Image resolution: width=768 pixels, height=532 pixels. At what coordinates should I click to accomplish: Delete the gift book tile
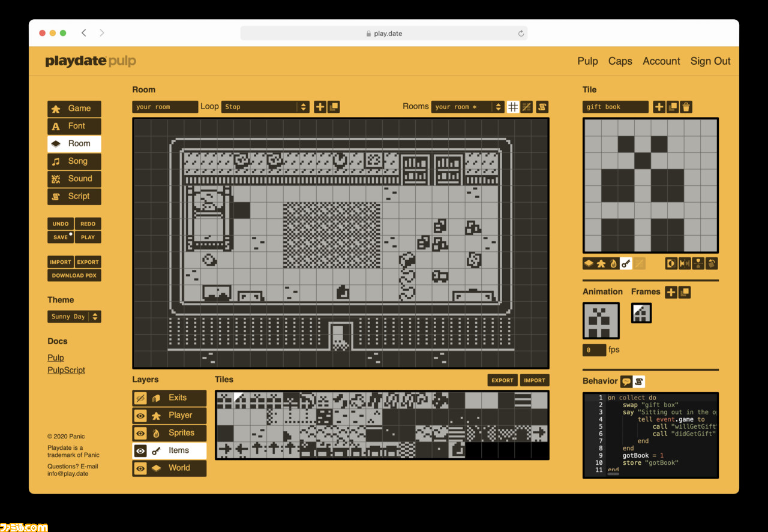point(686,107)
